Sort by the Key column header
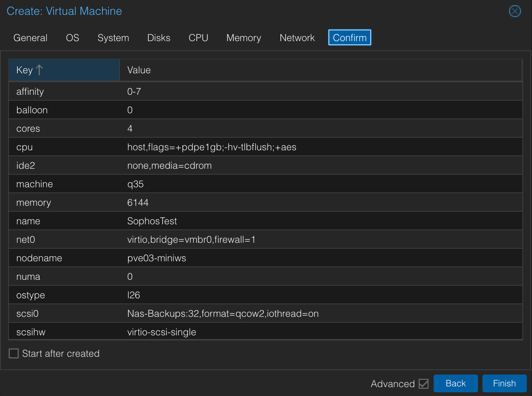Image resolution: width=532 pixels, height=396 pixels. click(64, 70)
